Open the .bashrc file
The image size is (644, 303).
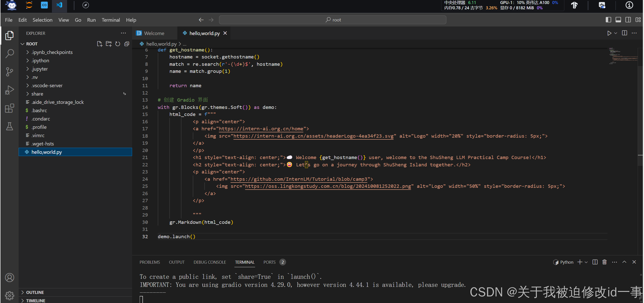pos(39,110)
